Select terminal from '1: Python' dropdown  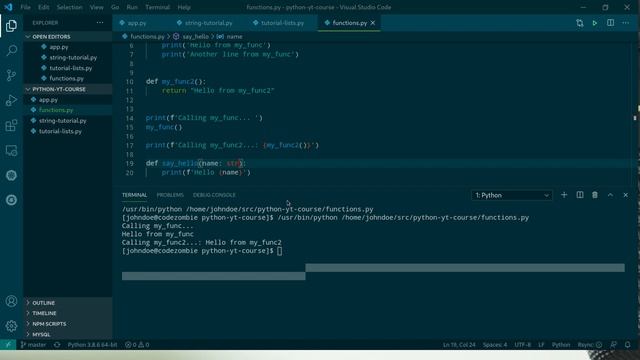coord(512,195)
